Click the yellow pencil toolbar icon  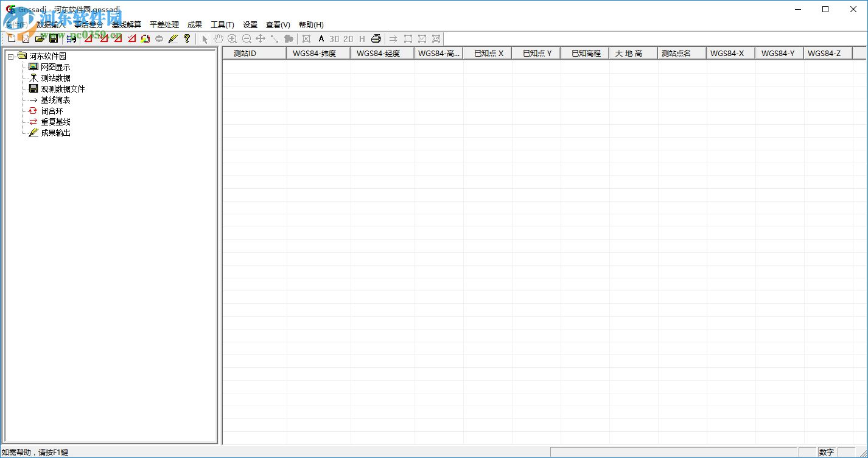pyautogui.click(x=173, y=38)
